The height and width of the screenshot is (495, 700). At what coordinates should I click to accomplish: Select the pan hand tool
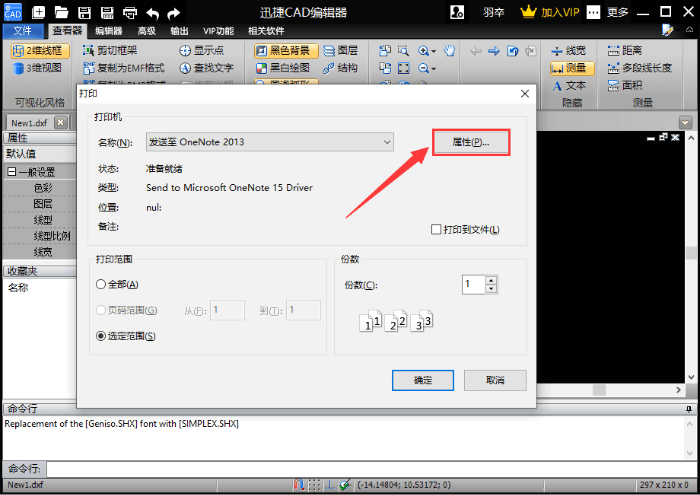pos(449,50)
